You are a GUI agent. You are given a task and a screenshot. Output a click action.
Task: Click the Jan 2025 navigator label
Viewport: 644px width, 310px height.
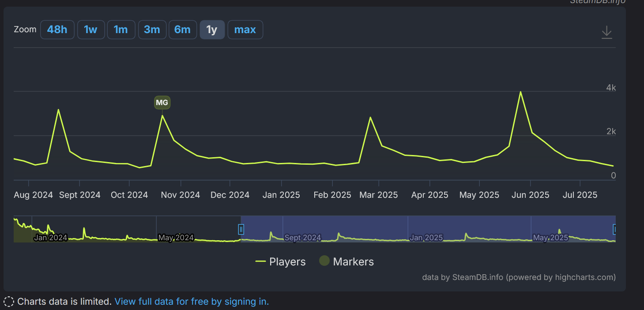[x=426, y=238]
